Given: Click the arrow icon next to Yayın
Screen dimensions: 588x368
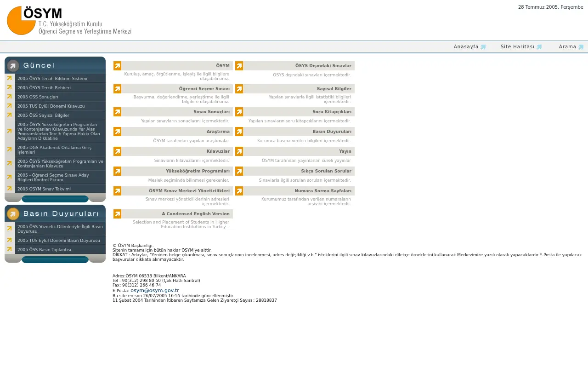Looking at the screenshot, I should point(239,151).
